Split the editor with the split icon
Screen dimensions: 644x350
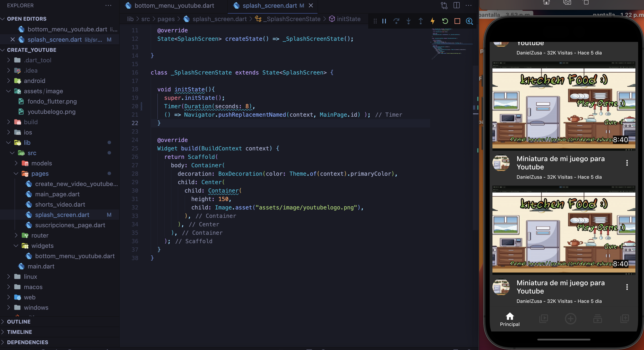coord(457,5)
